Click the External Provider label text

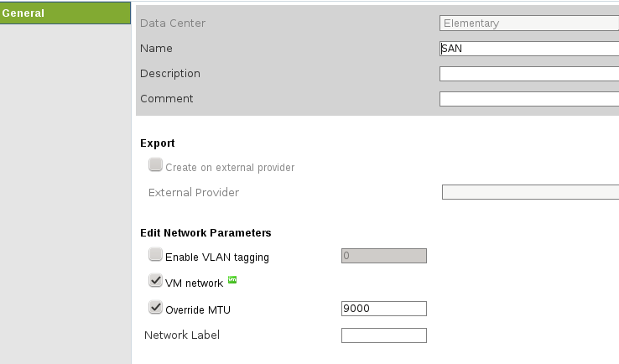194,192
